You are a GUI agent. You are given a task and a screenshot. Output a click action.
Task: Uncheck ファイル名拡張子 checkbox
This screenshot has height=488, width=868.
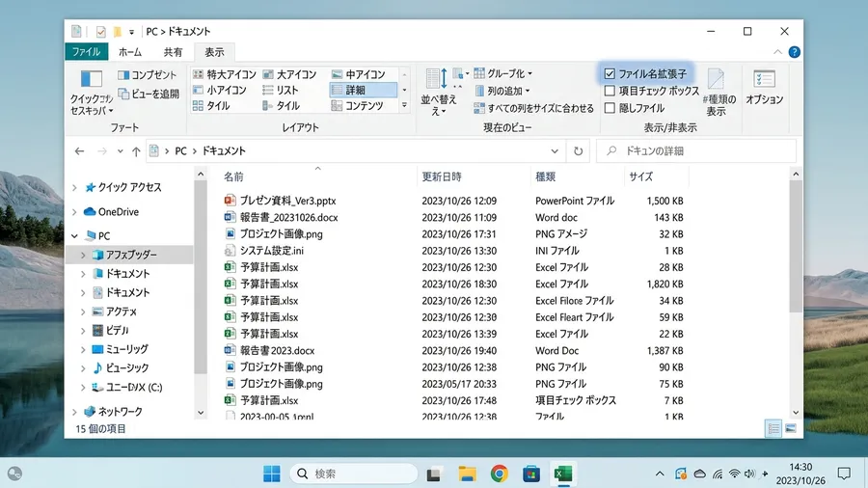610,73
